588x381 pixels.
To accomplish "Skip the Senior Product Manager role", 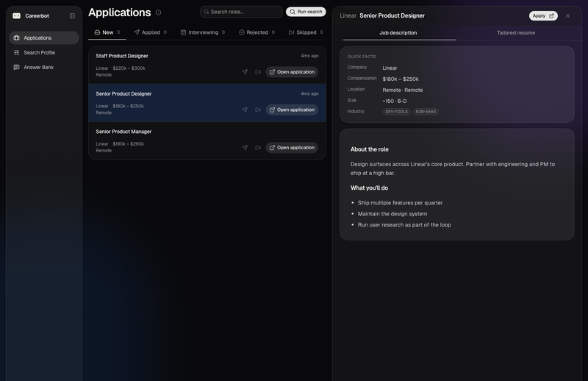I will point(258,148).
